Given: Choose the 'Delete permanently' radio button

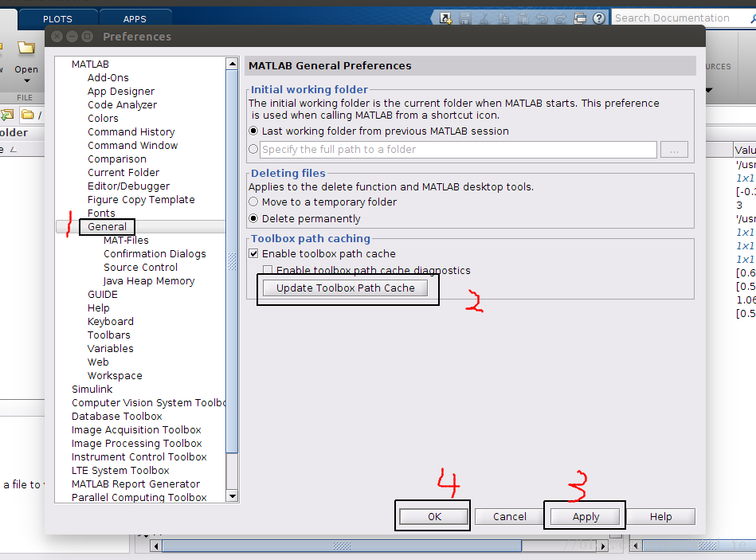Looking at the screenshot, I should [253, 219].
